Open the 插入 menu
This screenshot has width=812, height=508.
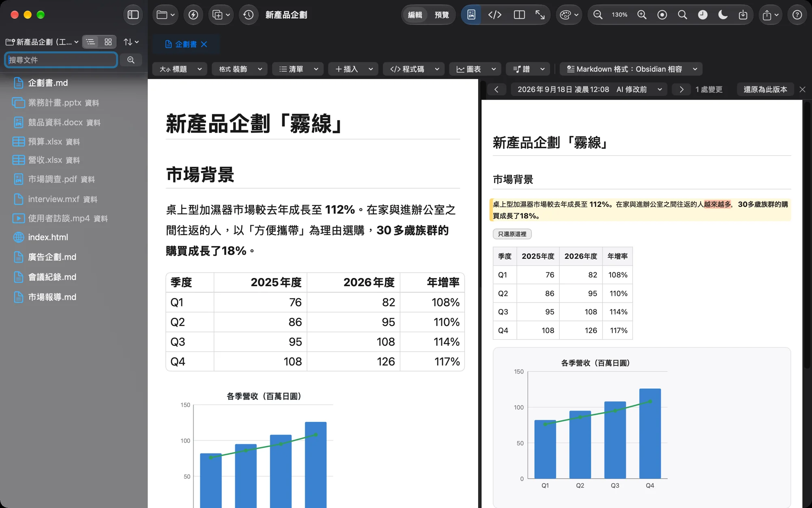[x=353, y=69]
